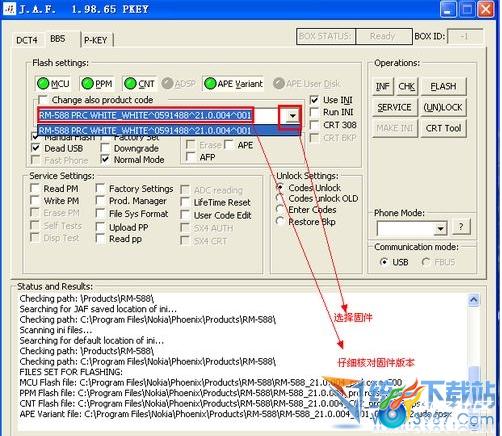Enable the File Sys Format checkbox
Image resolution: width=502 pixels, height=436 pixels.
(x=100, y=214)
